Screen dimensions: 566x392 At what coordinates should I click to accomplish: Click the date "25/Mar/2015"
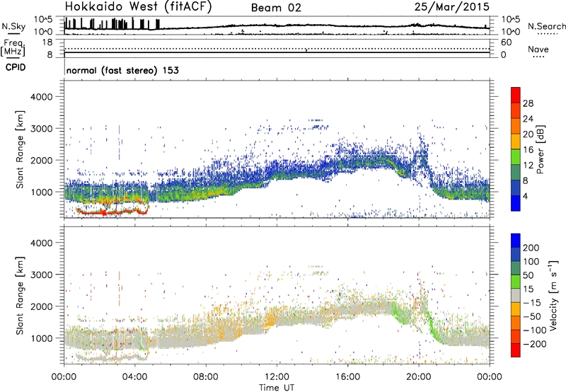[452, 6]
